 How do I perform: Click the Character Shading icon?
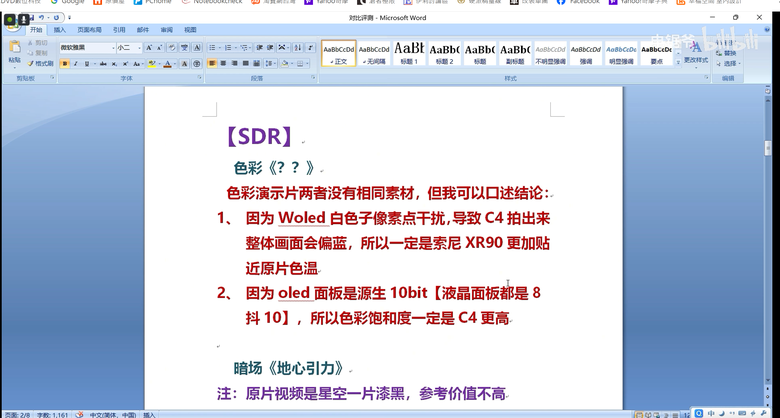185,64
